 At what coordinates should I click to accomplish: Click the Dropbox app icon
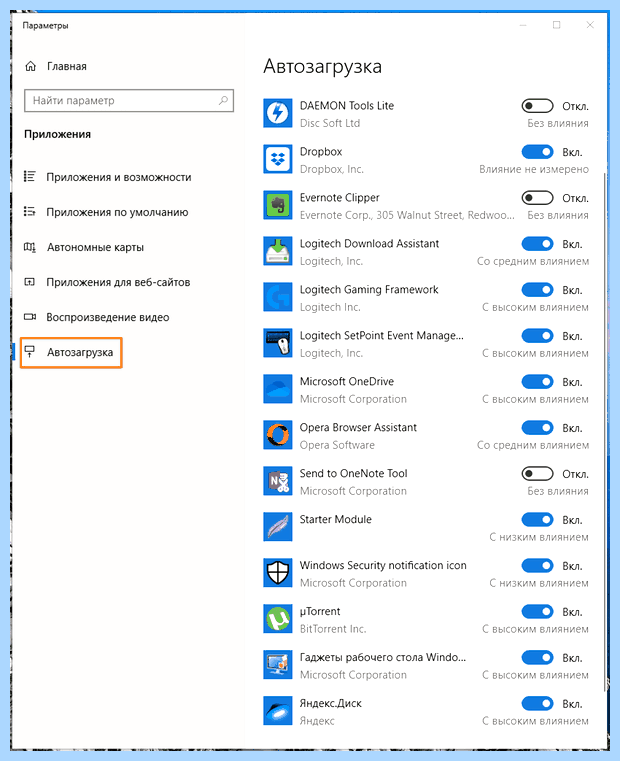click(278, 159)
